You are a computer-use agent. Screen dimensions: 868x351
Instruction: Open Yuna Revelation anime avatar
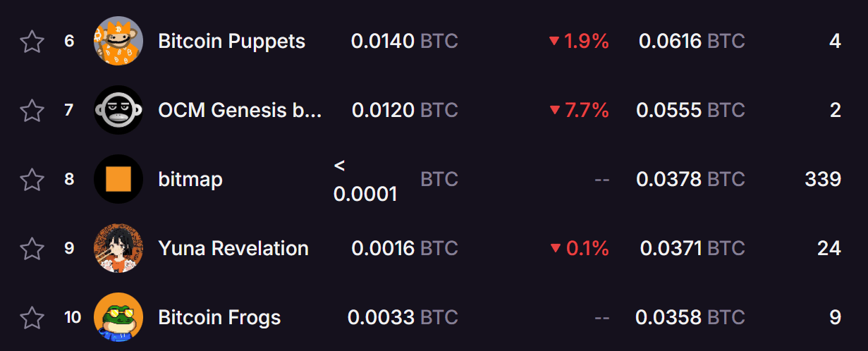coord(118,248)
